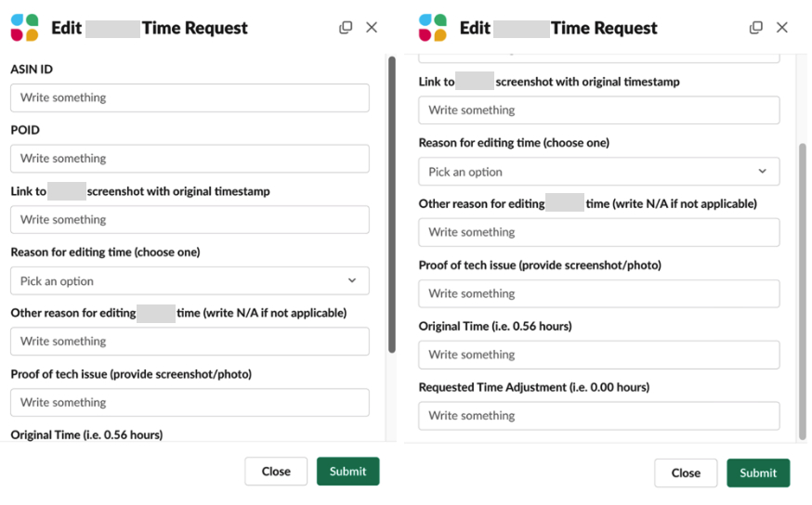
Task: Focus right dialog 'Proof of tech issue' field
Action: 598,293
